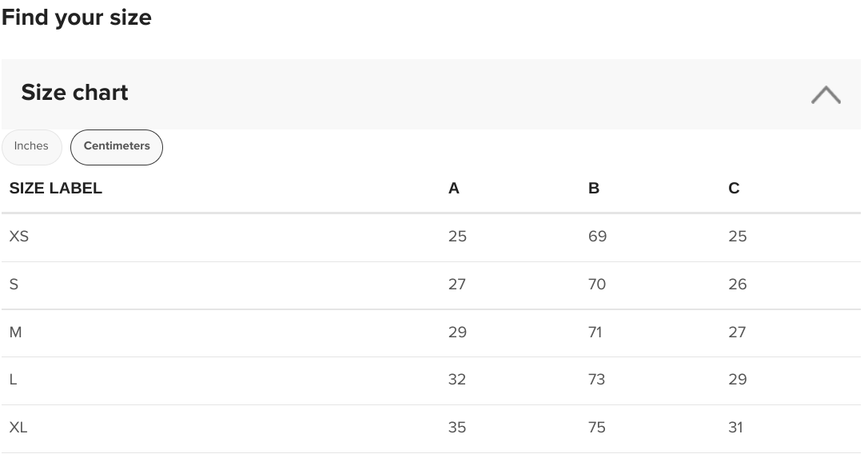
Task: Click XS measurement B value 69
Action: (x=597, y=237)
